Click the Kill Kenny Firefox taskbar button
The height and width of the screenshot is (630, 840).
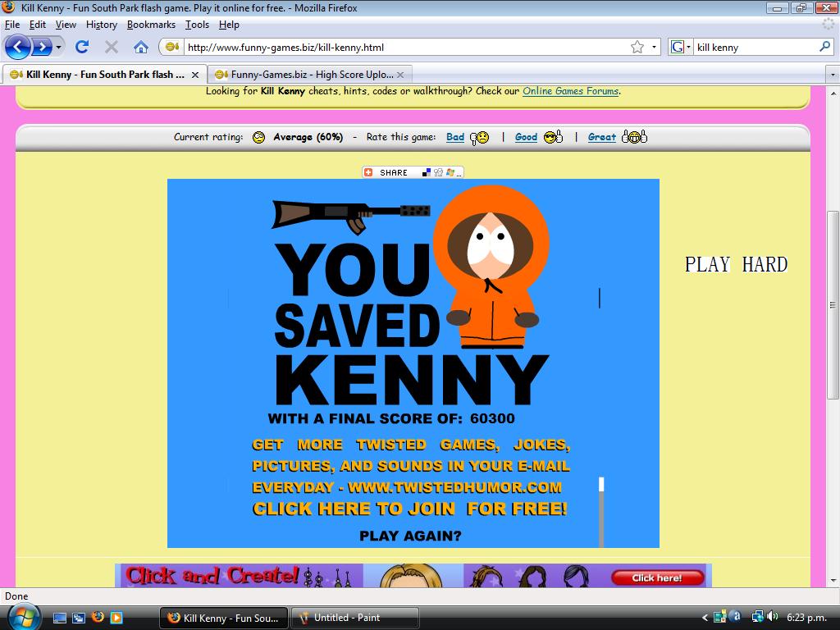point(224,618)
